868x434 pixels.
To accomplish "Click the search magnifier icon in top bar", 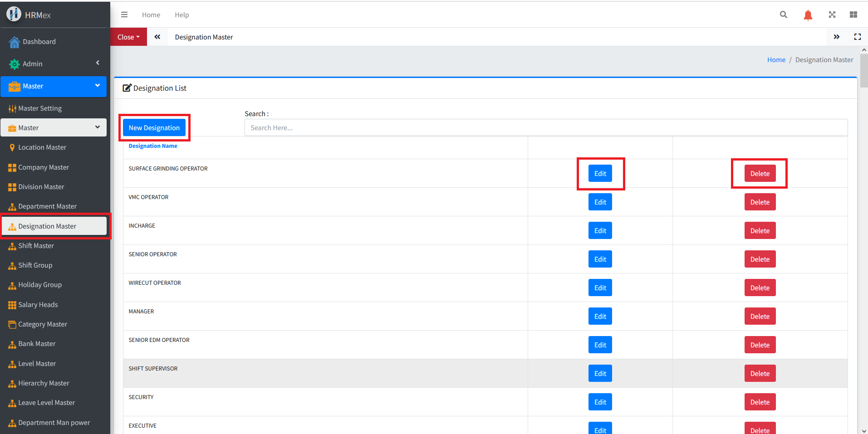I will pyautogui.click(x=783, y=15).
